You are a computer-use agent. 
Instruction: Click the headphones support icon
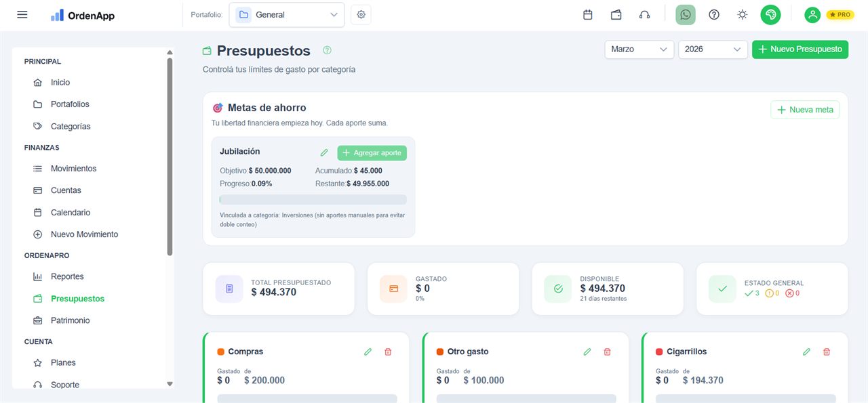[644, 14]
